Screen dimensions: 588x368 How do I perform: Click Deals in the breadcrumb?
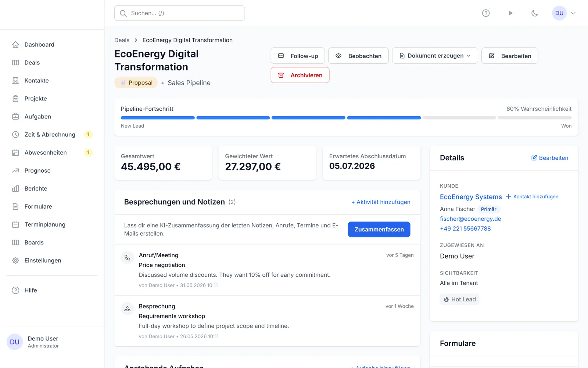pyautogui.click(x=122, y=40)
